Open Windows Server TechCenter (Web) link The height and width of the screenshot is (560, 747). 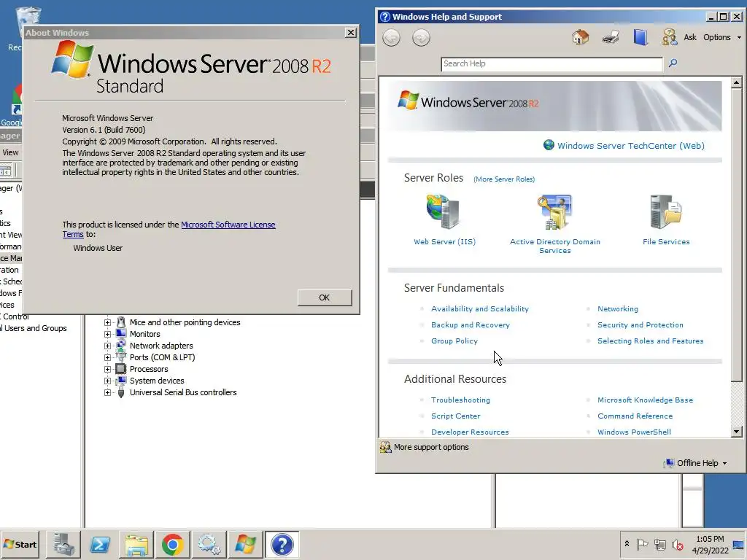coord(631,146)
